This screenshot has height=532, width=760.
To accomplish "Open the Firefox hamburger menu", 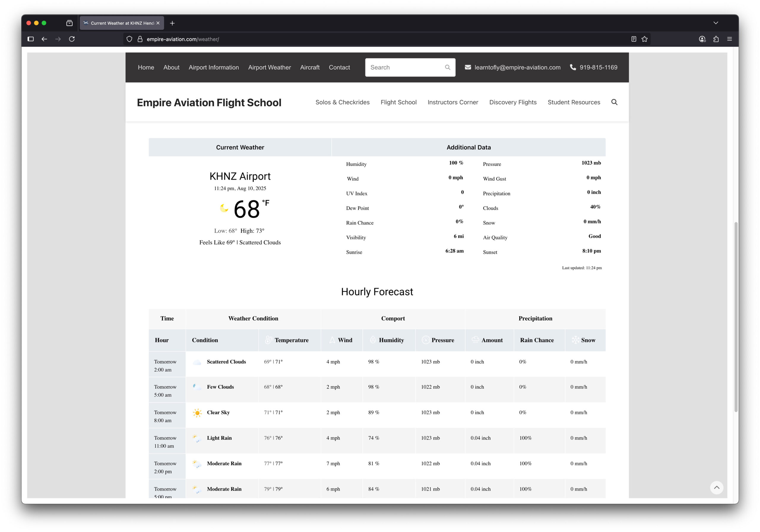I will (729, 39).
